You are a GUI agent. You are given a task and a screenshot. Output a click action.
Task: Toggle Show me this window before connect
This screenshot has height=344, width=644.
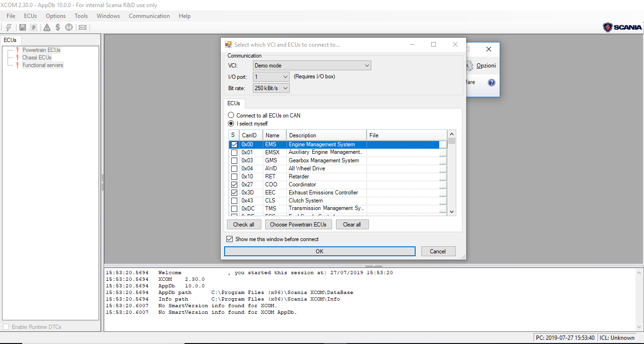(x=230, y=239)
